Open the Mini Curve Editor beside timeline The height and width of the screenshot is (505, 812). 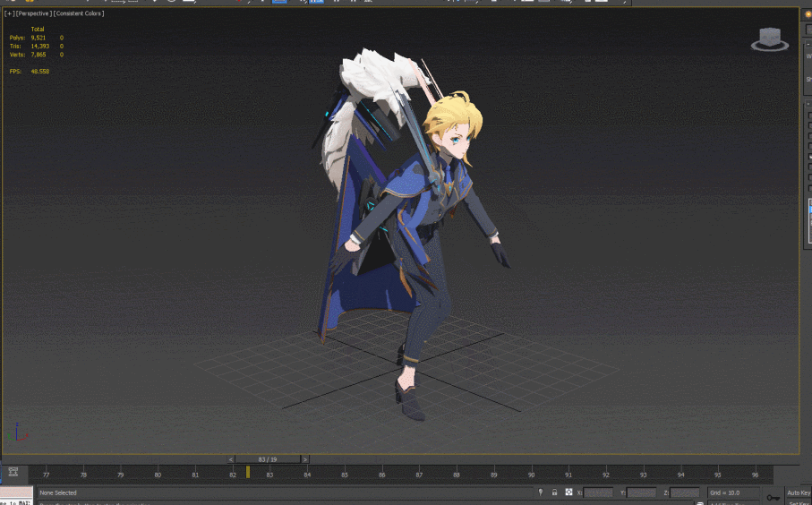click(x=13, y=472)
